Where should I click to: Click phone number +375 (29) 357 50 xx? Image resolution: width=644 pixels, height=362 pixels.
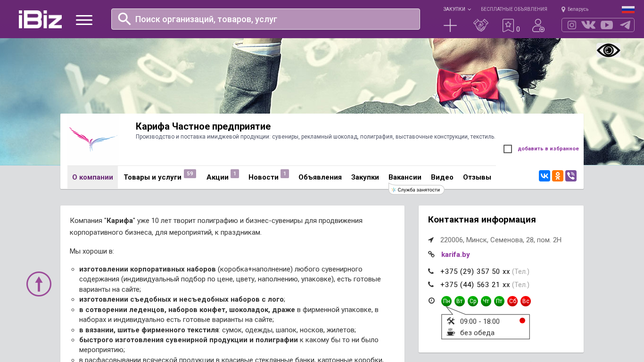click(475, 271)
